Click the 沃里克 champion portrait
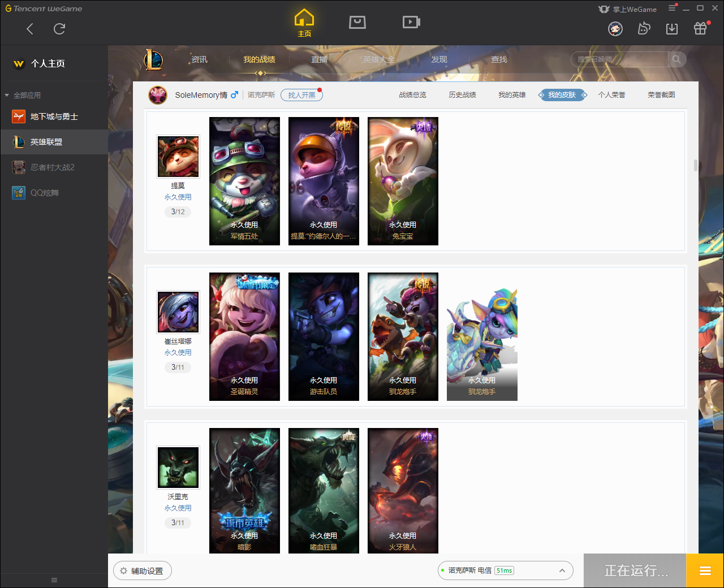Image resolution: width=724 pixels, height=588 pixels. (178, 468)
